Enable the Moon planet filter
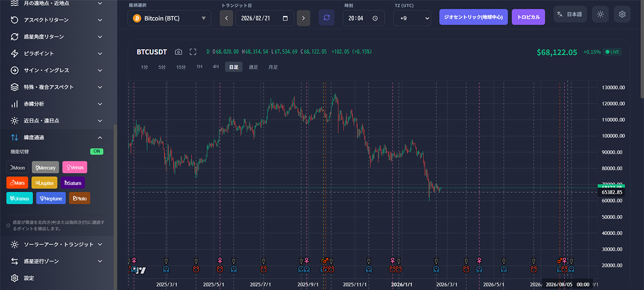The height and width of the screenshot is (290, 644). (x=17, y=168)
